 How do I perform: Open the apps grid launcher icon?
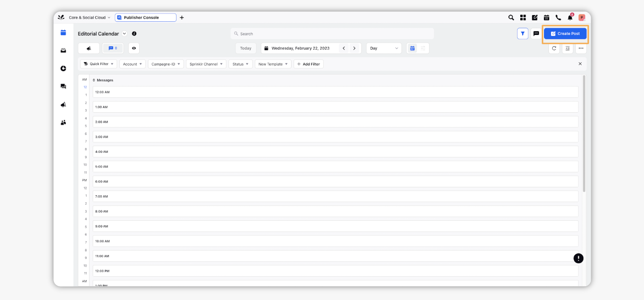tap(523, 17)
